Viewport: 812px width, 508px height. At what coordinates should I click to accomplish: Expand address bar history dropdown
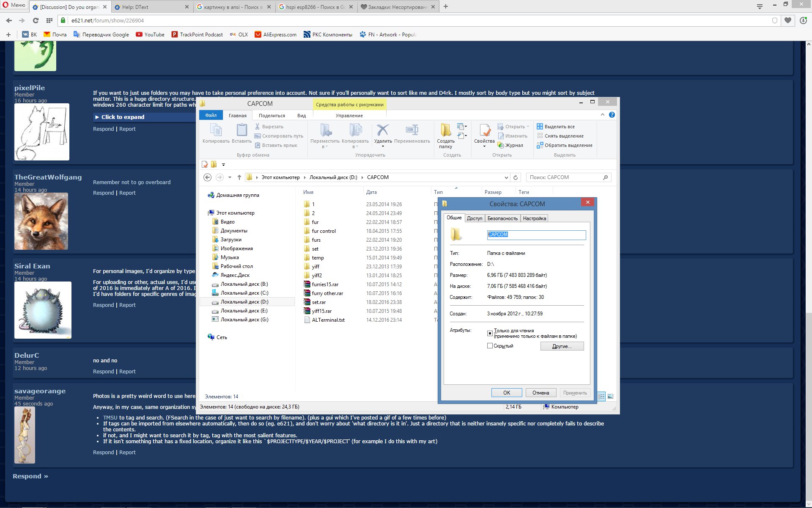pos(506,177)
